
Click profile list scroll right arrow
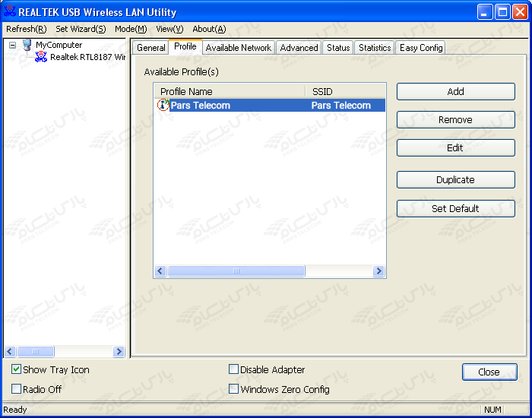[378, 271]
